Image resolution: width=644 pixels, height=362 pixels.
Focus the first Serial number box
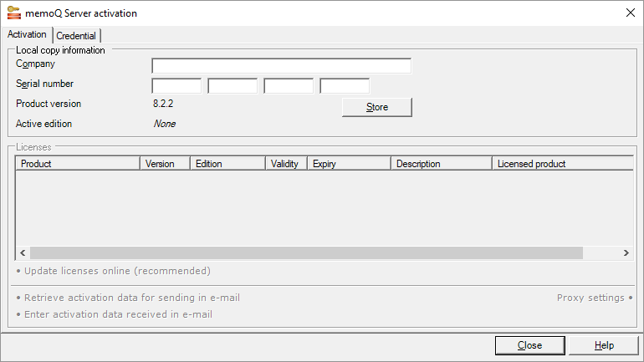coord(176,85)
